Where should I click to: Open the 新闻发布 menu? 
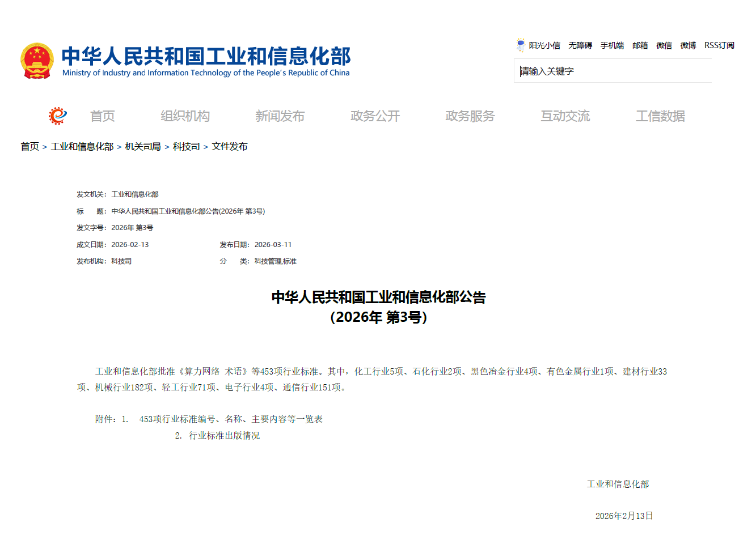coord(280,116)
